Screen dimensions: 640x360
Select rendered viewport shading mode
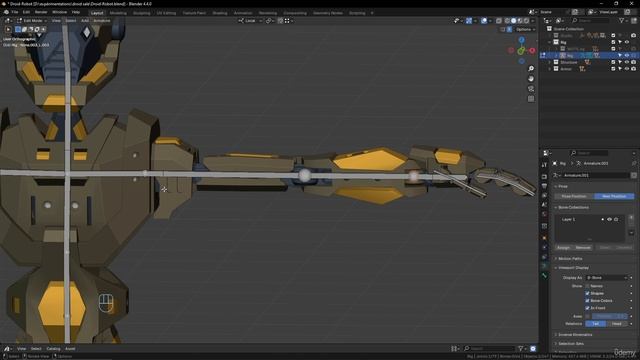tap(527, 20)
